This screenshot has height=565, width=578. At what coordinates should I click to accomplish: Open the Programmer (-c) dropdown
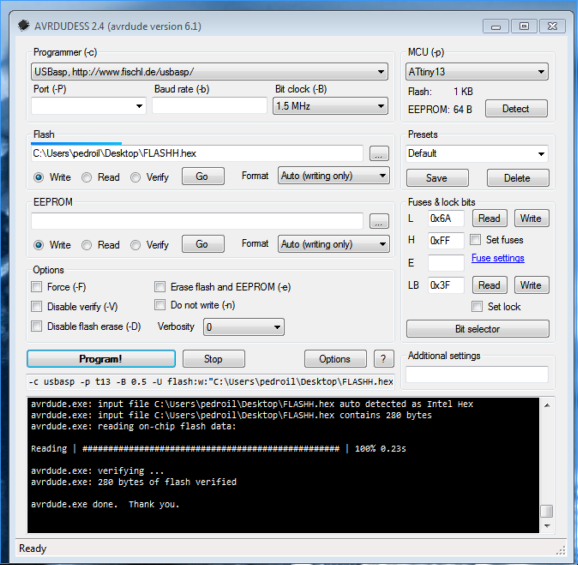(209, 72)
